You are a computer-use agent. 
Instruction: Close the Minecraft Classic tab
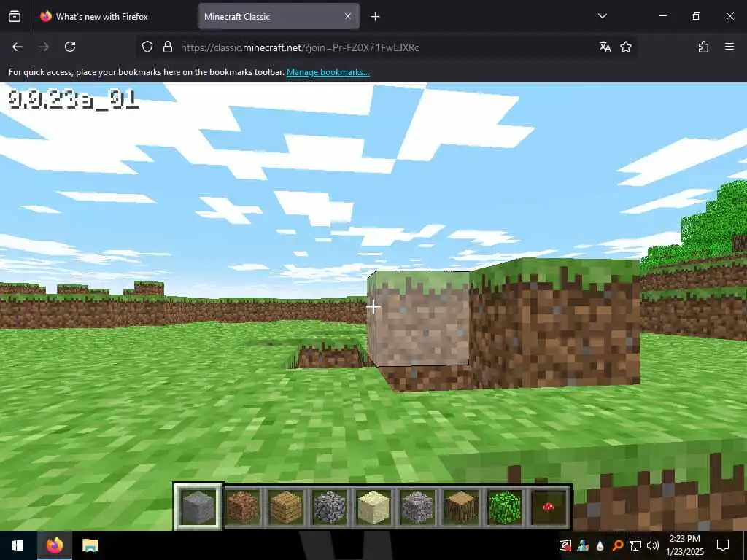[348, 16]
